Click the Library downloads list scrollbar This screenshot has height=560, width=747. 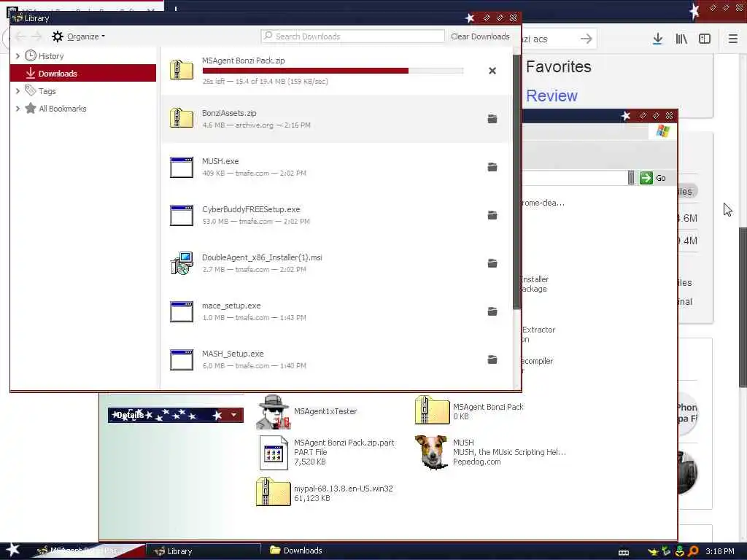[517, 182]
